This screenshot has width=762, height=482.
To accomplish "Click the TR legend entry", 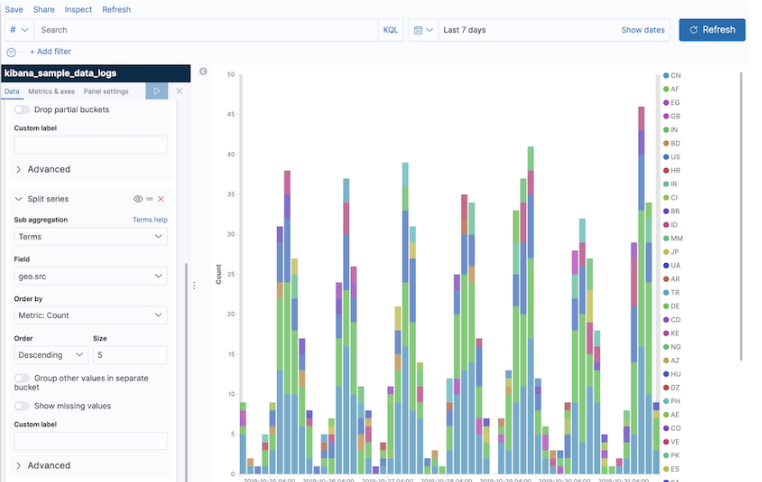I will point(672,293).
